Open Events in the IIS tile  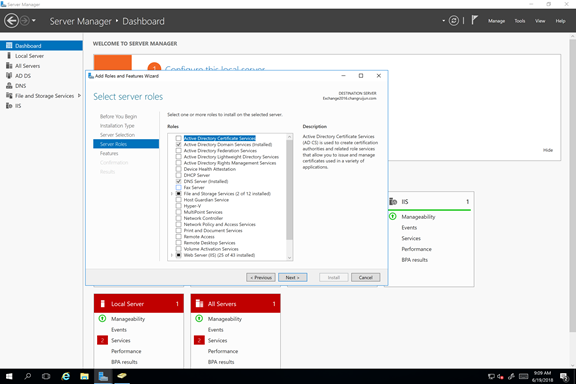click(409, 227)
